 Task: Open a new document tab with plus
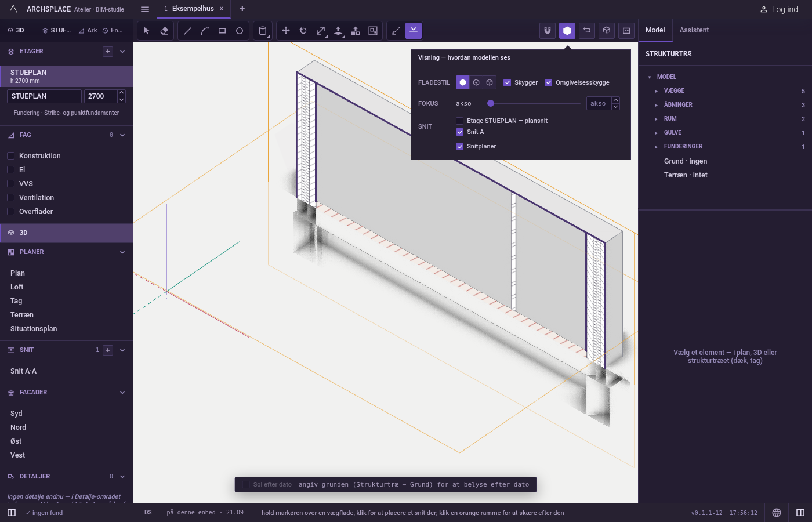242,9
